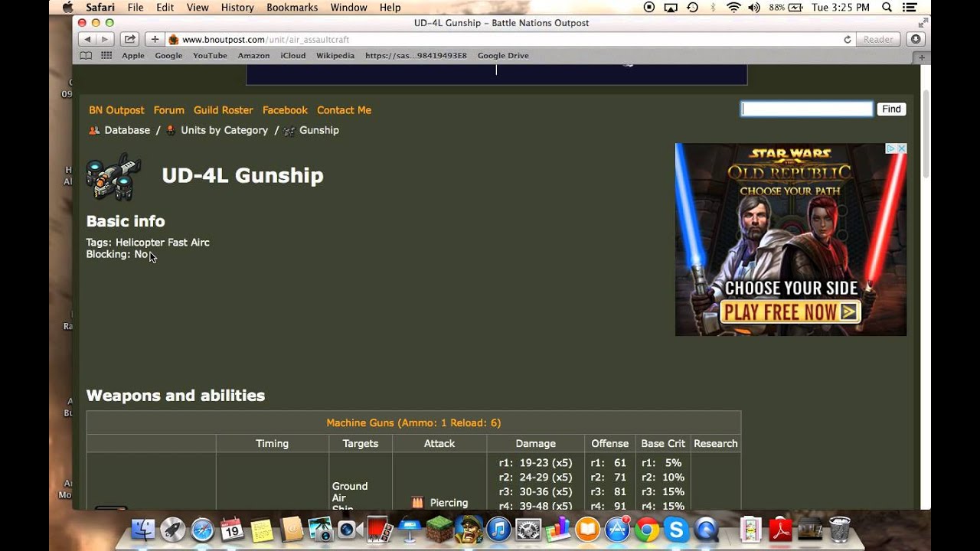Launch Photo Booth from the Dock
Image resolution: width=980 pixels, height=551 pixels.
click(x=379, y=530)
